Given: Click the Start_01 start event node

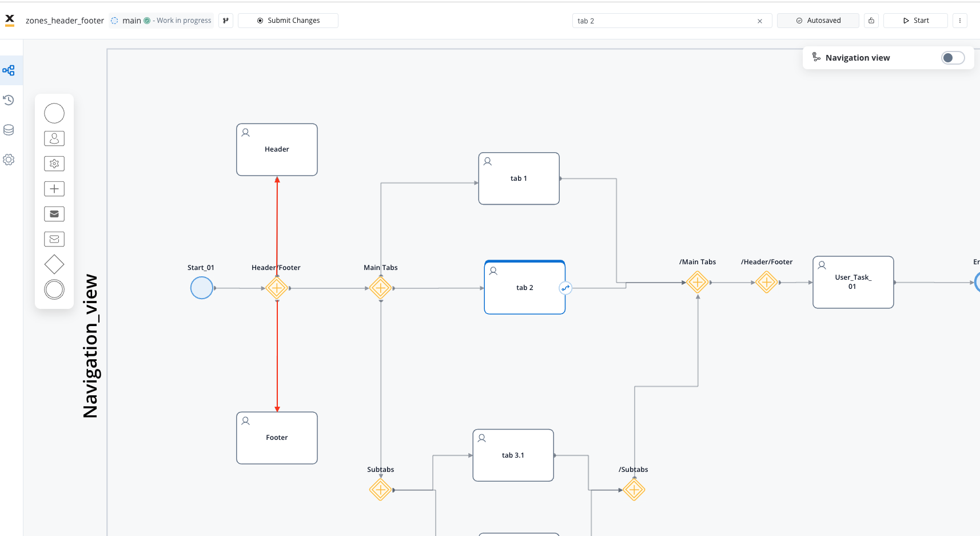Looking at the screenshot, I should (202, 288).
